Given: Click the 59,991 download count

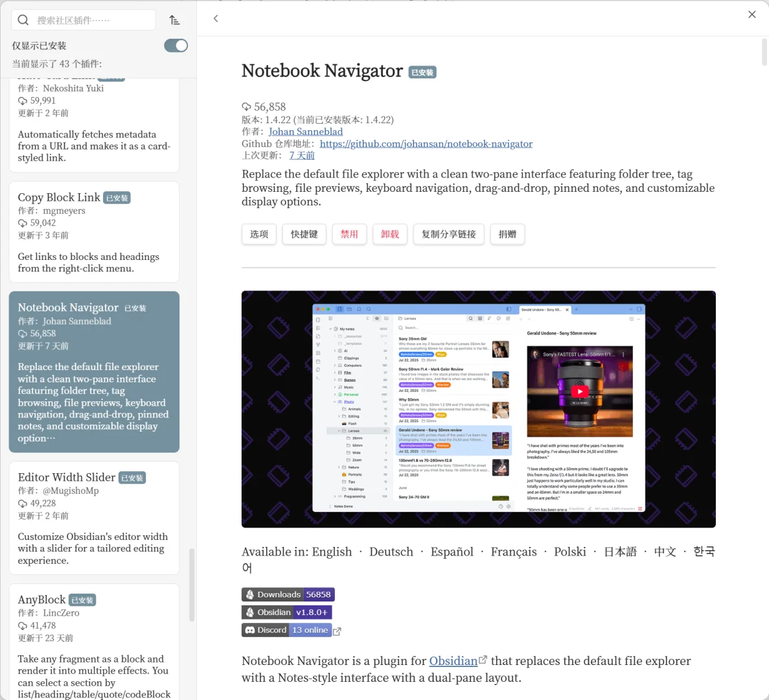Looking at the screenshot, I should tap(43, 100).
